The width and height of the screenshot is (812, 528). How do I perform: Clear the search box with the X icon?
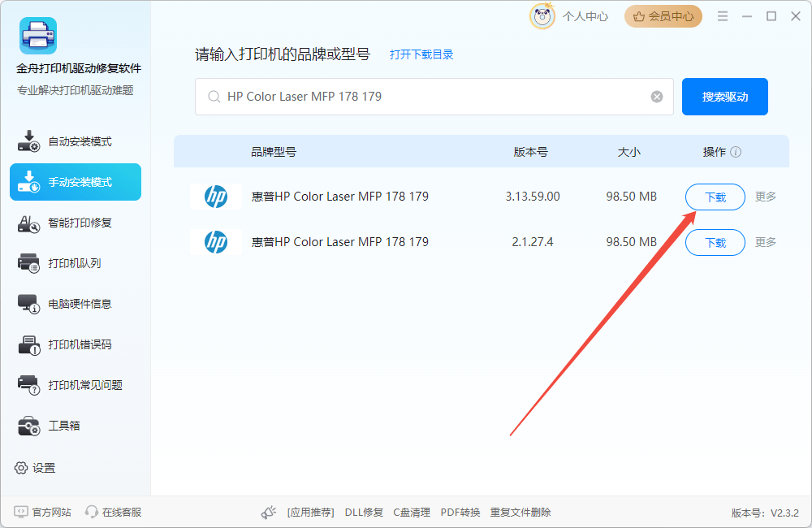tap(657, 97)
